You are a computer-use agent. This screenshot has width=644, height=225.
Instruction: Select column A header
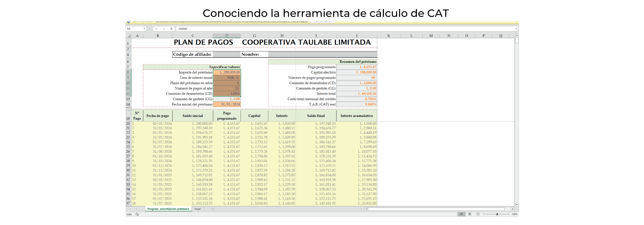coord(137,36)
